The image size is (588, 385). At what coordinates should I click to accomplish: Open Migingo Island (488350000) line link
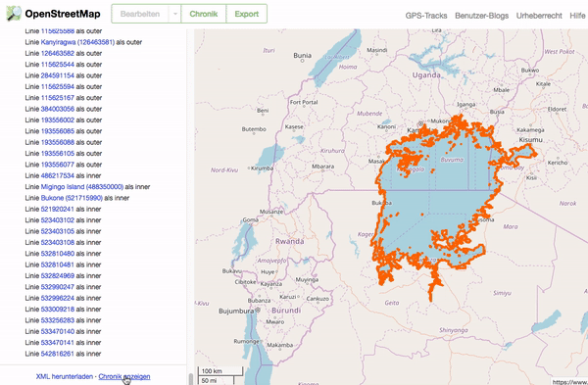82,187
